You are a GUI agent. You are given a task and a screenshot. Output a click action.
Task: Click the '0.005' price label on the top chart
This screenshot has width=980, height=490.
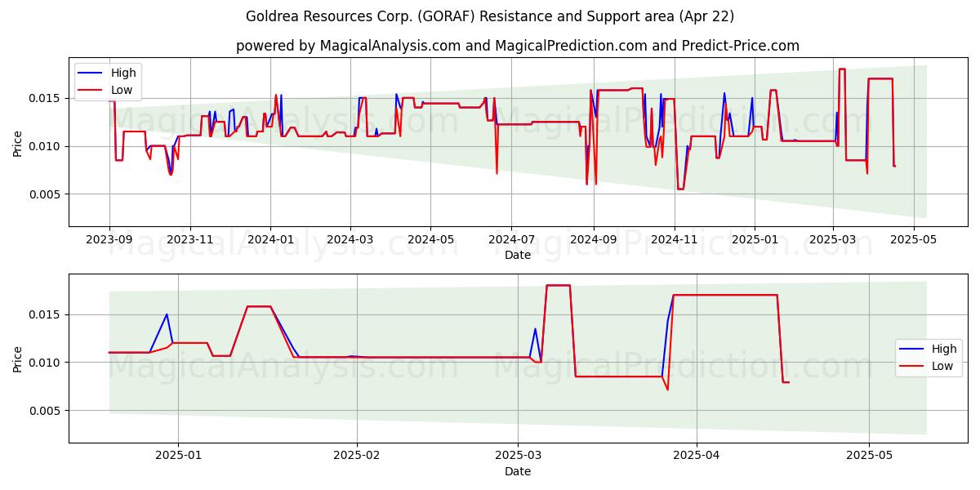[x=46, y=194]
